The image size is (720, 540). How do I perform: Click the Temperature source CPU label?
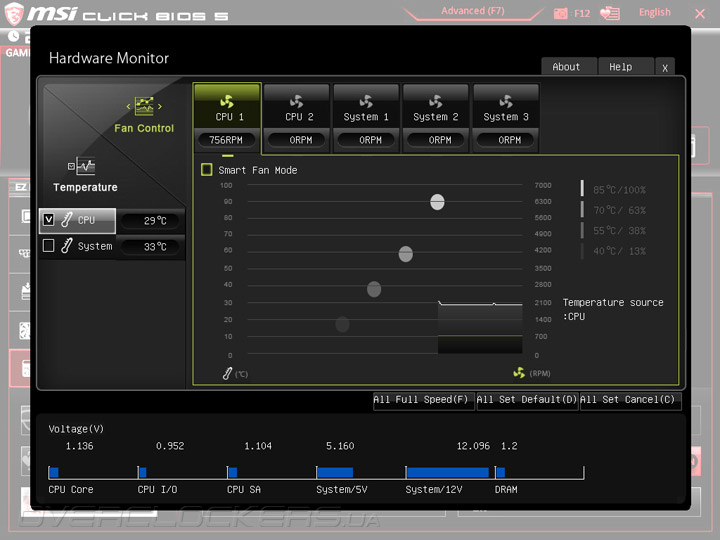point(613,309)
